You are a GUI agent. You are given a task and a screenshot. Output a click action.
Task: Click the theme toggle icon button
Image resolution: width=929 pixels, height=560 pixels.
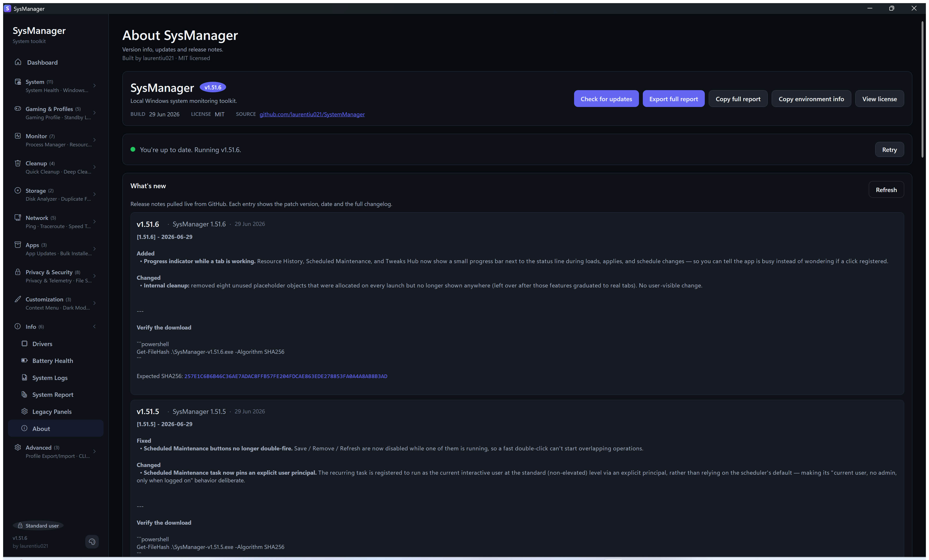[x=92, y=542]
